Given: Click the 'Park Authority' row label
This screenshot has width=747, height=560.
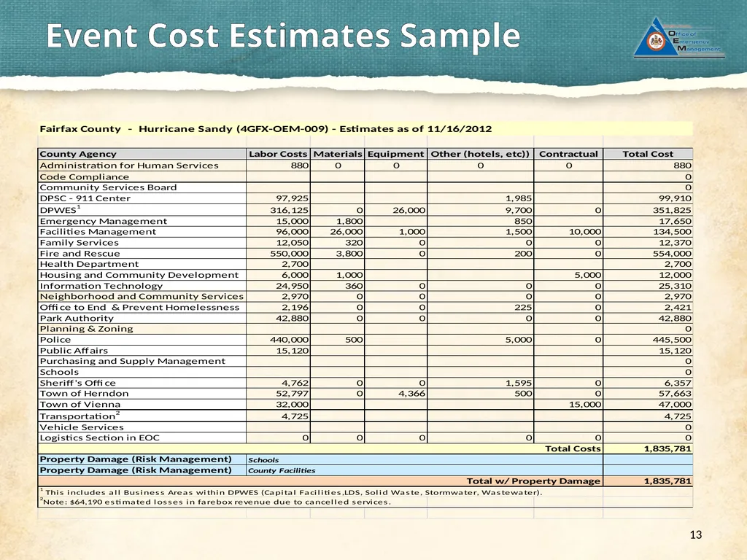Looking at the screenshot, I should coord(77,318).
